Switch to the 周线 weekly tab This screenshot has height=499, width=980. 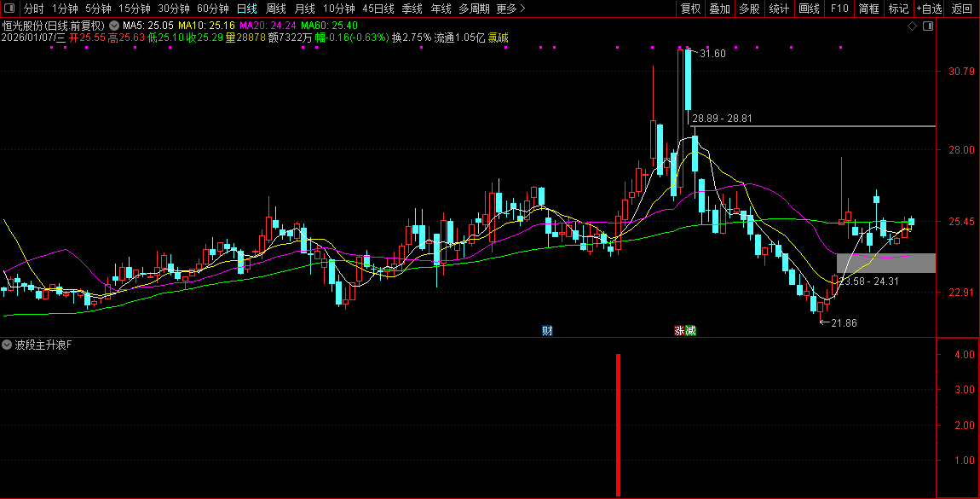click(x=276, y=9)
